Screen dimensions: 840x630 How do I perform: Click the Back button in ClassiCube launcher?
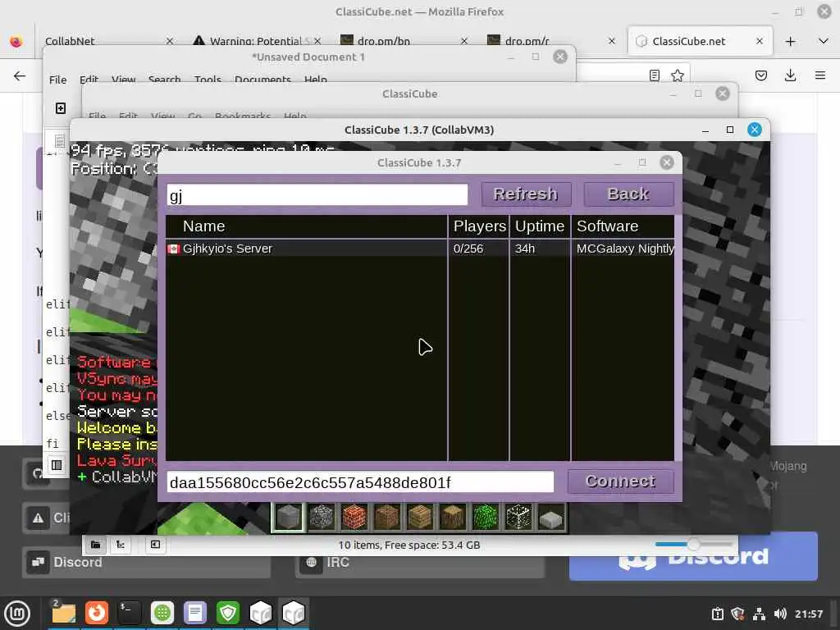(628, 194)
